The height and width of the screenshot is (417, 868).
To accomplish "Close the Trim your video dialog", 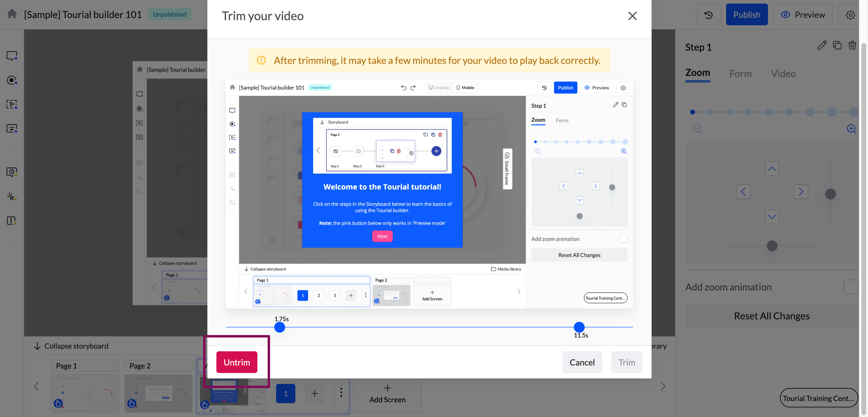I will (632, 16).
